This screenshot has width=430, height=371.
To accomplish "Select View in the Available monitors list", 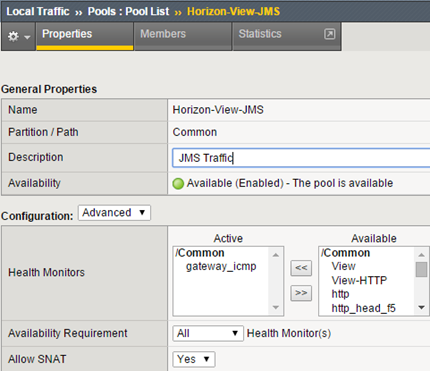I will click(x=343, y=266).
